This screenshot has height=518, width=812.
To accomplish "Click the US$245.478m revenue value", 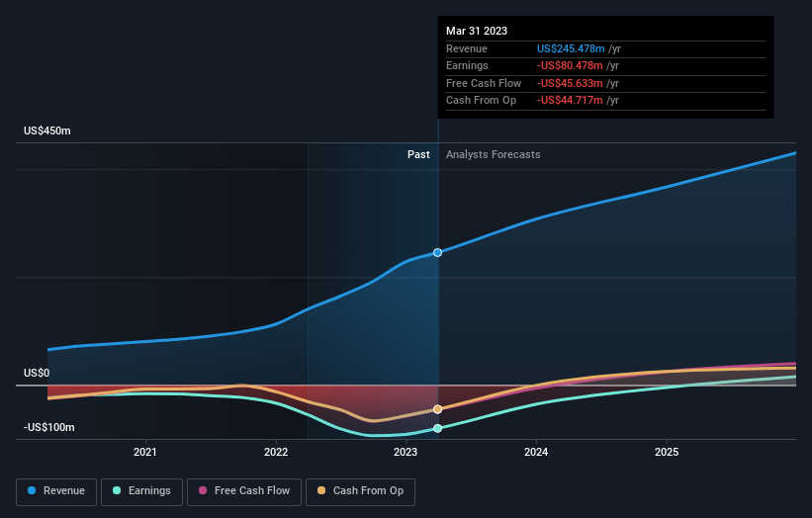I will click(571, 48).
